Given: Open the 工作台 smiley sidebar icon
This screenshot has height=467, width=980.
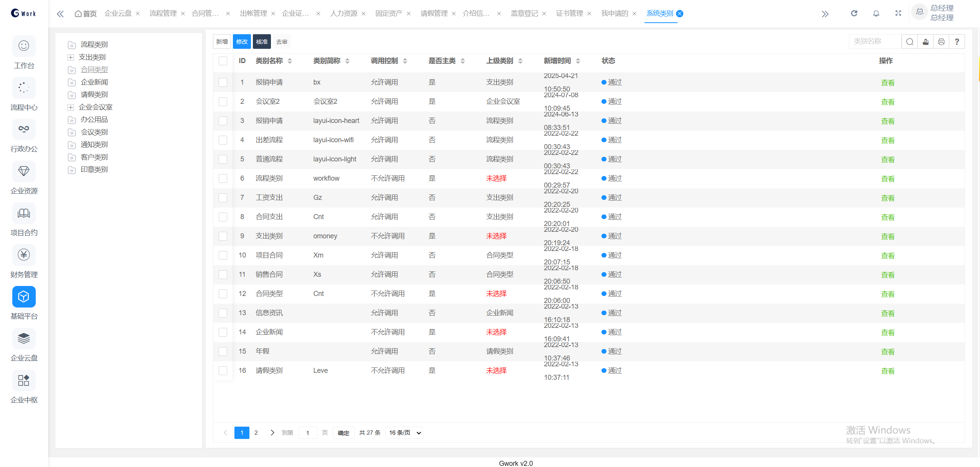Looking at the screenshot, I should click(x=24, y=46).
